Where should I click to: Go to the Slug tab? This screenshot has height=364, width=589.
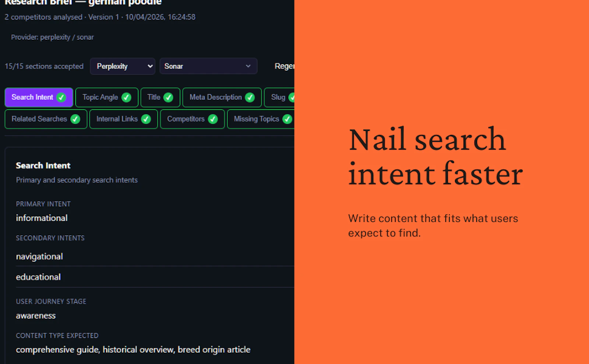(279, 97)
